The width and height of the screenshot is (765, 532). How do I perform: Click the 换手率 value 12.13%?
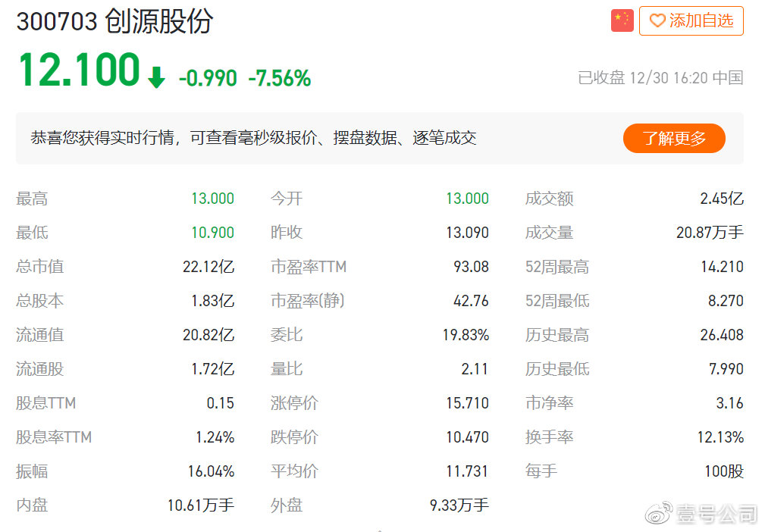(x=720, y=437)
